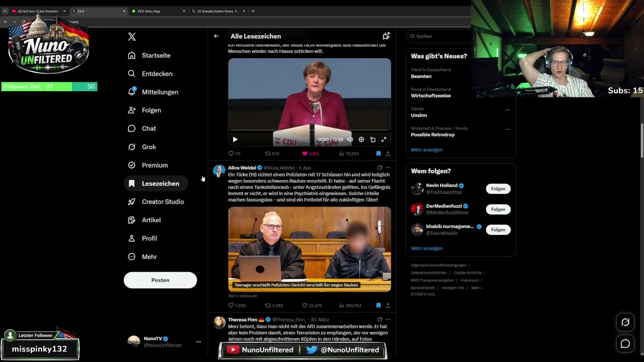Follow DerMedienfuzzi
This screenshot has height=362, width=644.
pyautogui.click(x=498, y=209)
